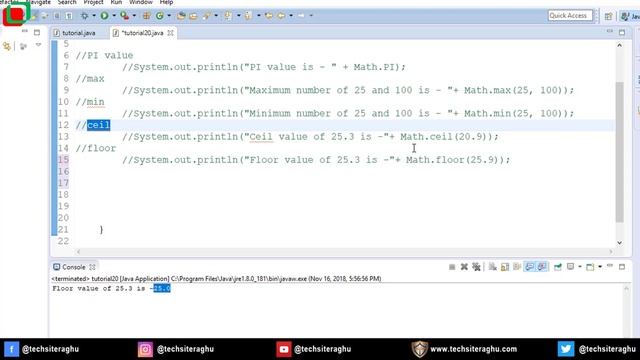640x360 pixels.
Task: Click the New Java Package icon
Action: pyautogui.click(x=146, y=16)
